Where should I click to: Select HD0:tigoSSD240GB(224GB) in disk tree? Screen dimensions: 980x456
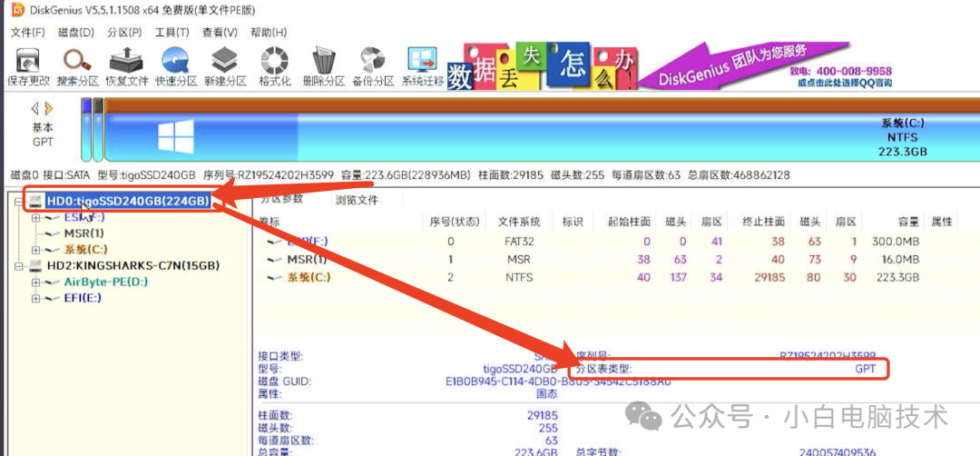click(127, 201)
